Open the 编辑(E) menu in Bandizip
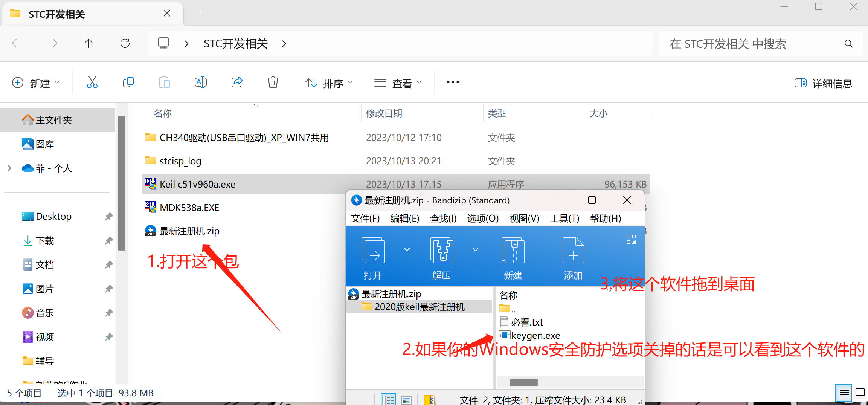Viewport: 868px width, 405px height. pyautogui.click(x=405, y=219)
